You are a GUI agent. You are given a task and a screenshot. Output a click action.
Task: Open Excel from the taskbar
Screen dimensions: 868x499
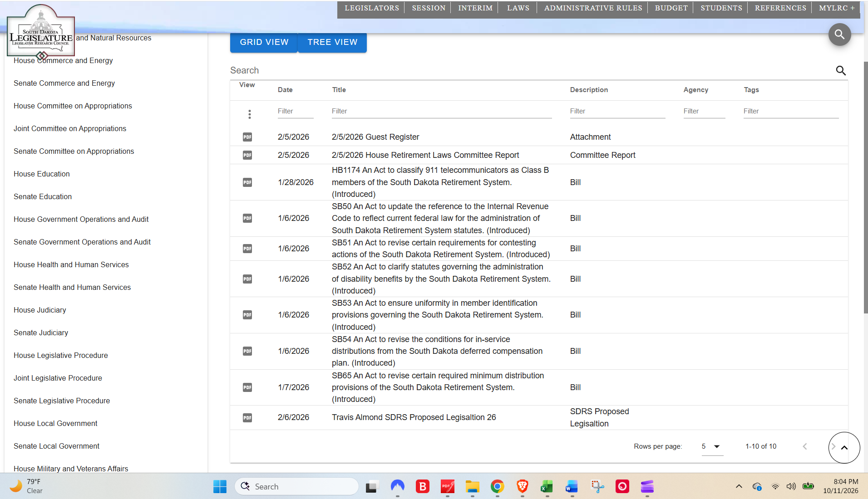click(547, 487)
